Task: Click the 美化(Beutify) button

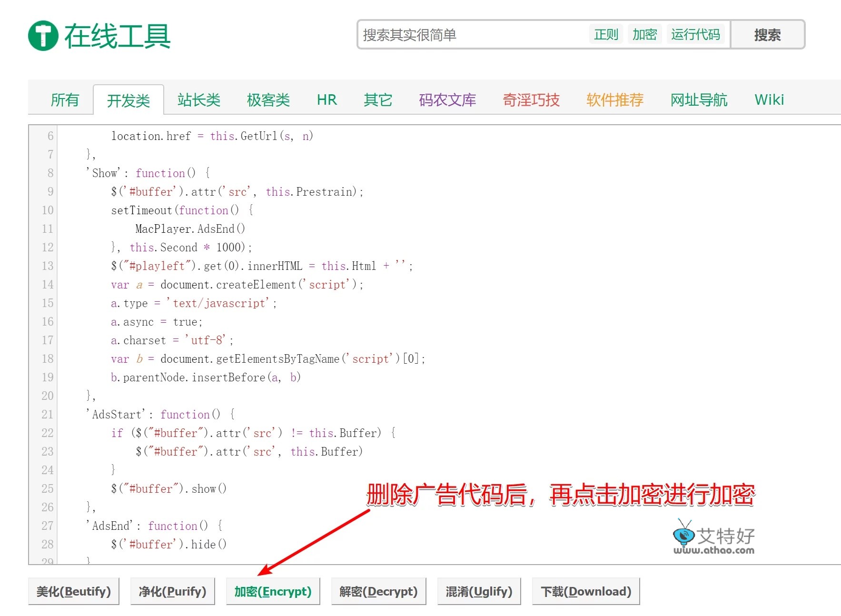Action: pyautogui.click(x=74, y=591)
